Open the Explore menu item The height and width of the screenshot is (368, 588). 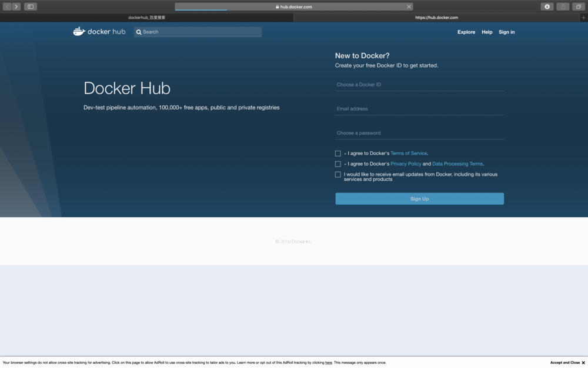pyautogui.click(x=466, y=32)
